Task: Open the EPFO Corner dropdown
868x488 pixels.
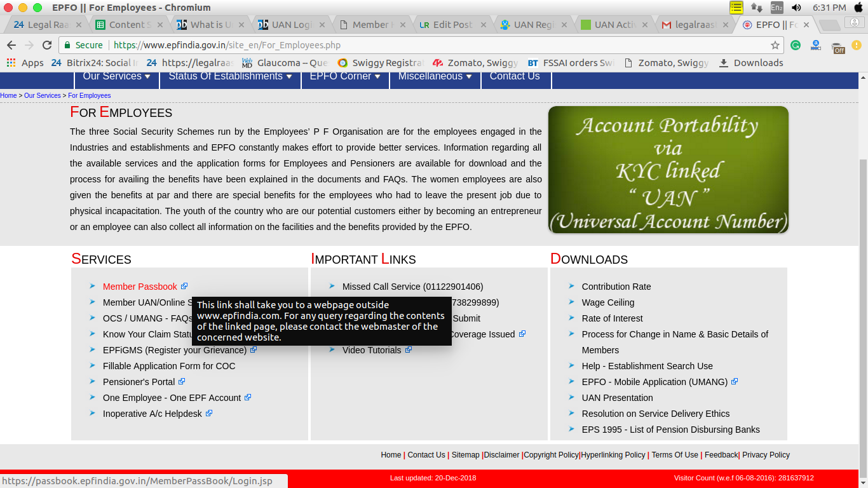Action: [344, 76]
